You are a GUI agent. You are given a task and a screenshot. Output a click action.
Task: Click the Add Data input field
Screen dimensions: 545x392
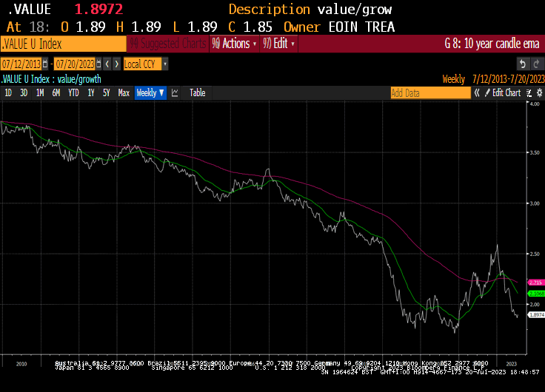click(x=431, y=93)
